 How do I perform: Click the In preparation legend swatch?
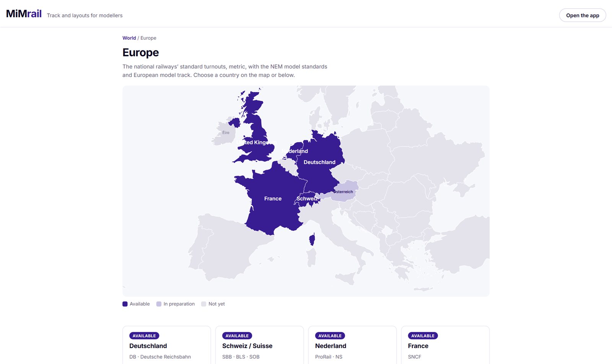159,304
